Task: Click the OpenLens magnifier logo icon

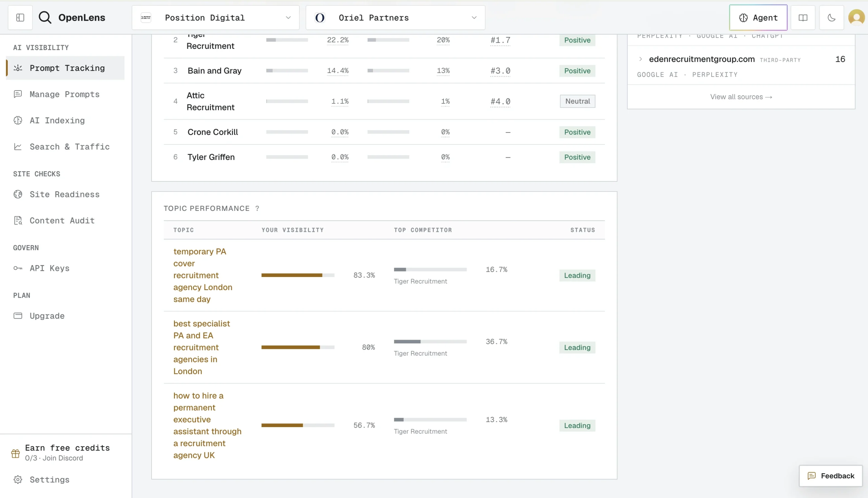Action: (45, 17)
